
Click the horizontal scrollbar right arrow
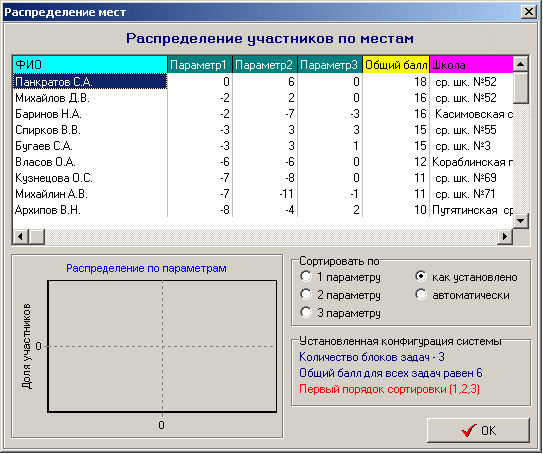(x=505, y=237)
